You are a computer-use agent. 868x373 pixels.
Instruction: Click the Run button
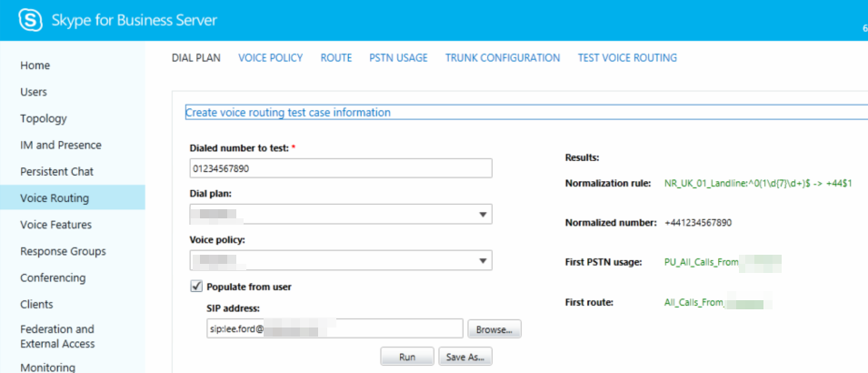point(407,357)
